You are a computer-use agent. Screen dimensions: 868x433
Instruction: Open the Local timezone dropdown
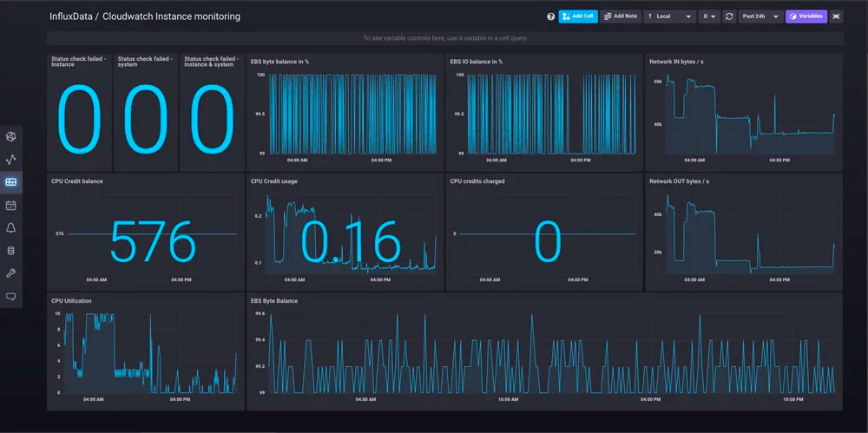[670, 16]
